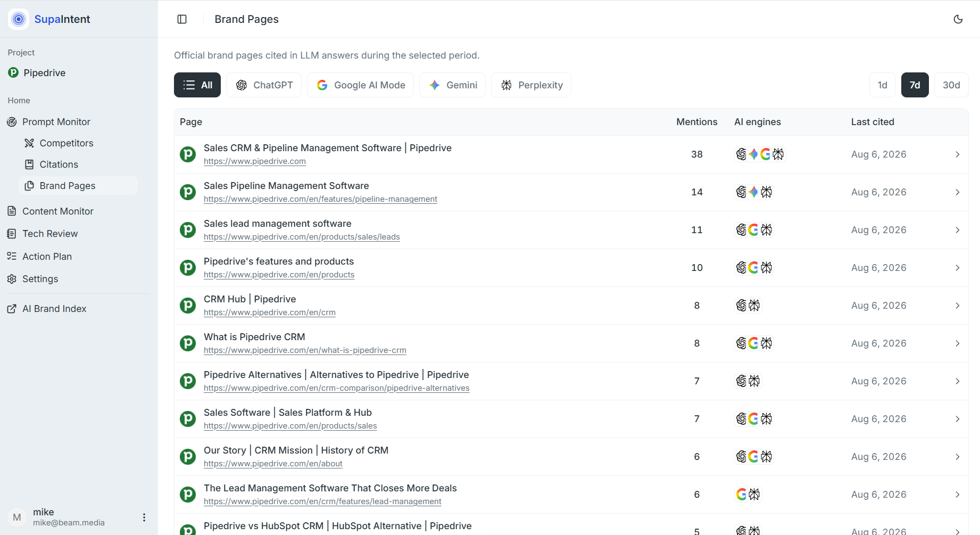Open pipeline-management feature URL link
The image size is (980, 535).
click(320, 199)
